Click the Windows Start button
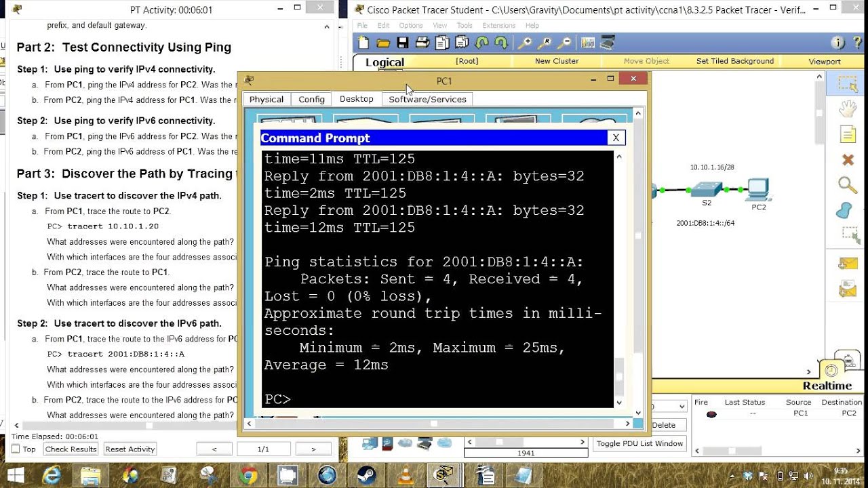Image resolution: width=868 pixels, height=488 pixels. coord(15,475)
